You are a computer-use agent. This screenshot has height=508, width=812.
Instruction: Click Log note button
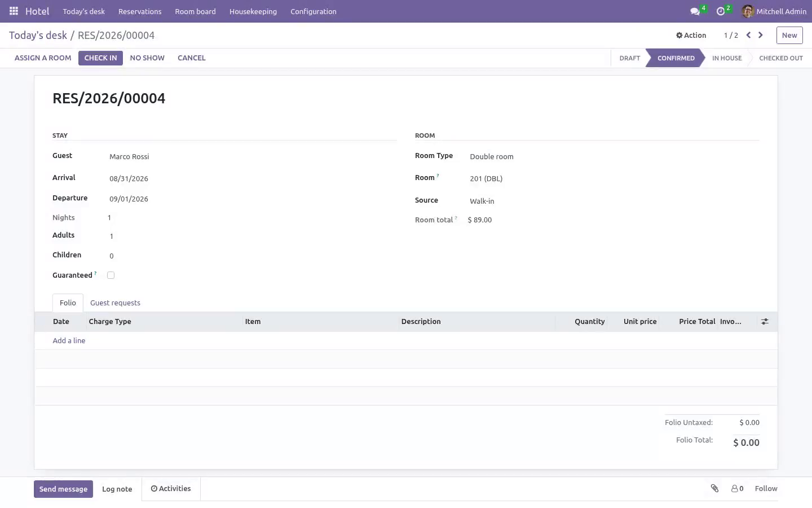(117, 489)
